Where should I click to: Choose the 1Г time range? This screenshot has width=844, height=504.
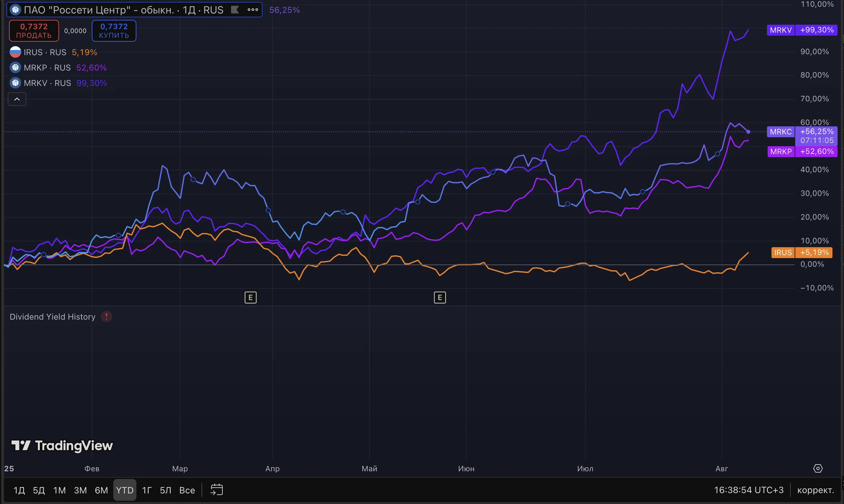147,490
